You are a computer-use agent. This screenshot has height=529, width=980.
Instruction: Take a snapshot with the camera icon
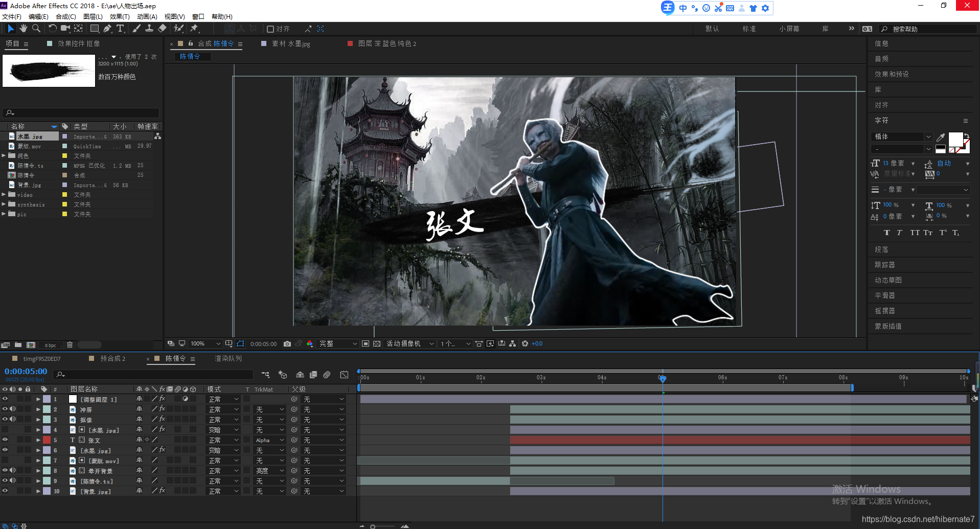pyautogui.click(x=287, y=344)
